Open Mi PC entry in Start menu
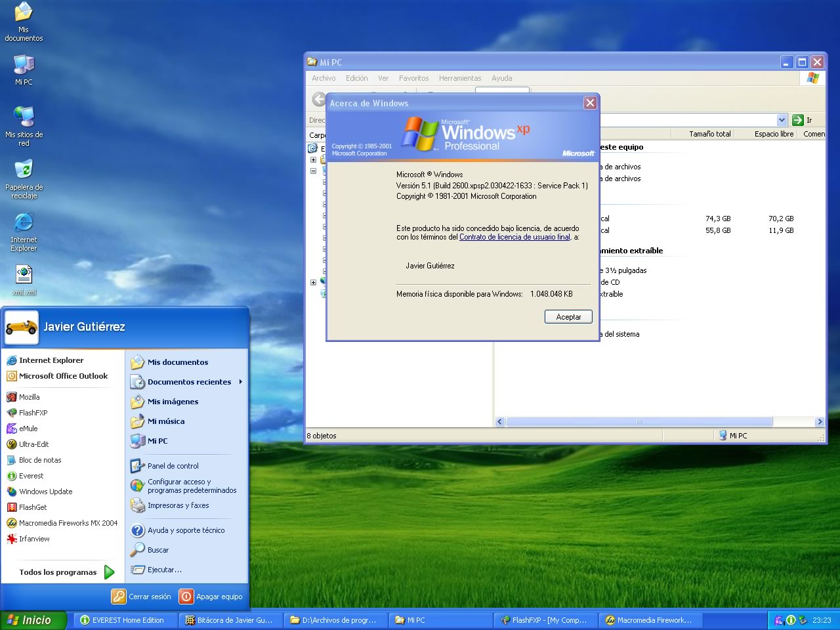Image resolution: width=840 pixels, height=630 pixels. 149,441
